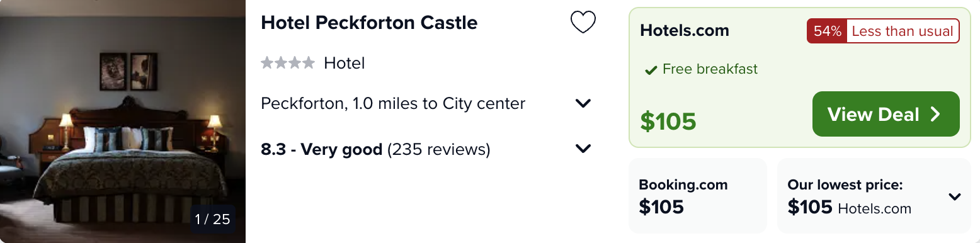Click the 1 / 25 photo counter

tap(213, 219)
